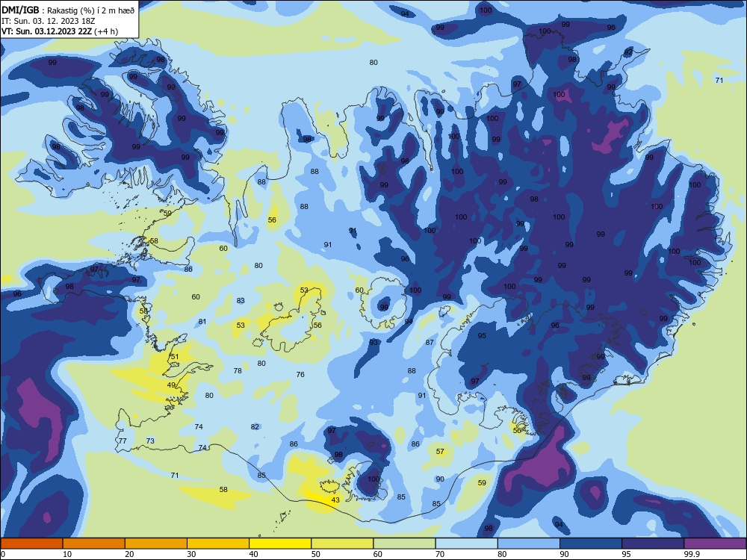This screenshot has width=747, height=560.
Task: Click the map value '77'
Action: tap(123, 441)
